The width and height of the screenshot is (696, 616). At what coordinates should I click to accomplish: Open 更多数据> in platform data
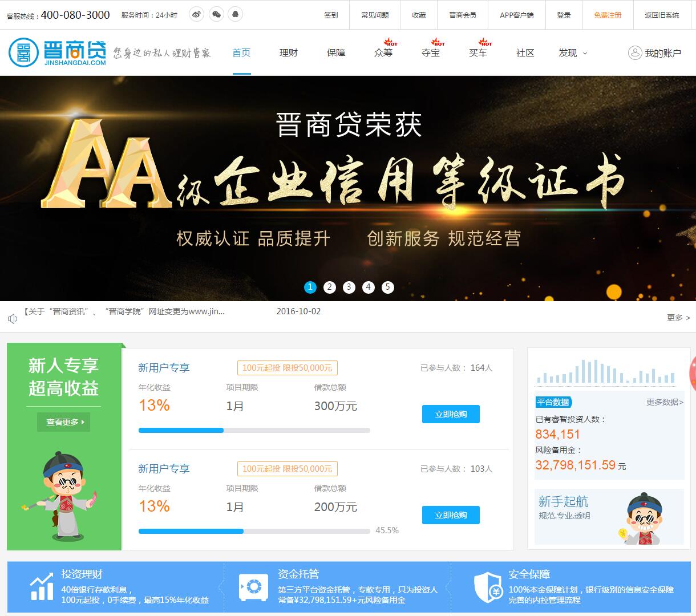[x=665, y=402]
